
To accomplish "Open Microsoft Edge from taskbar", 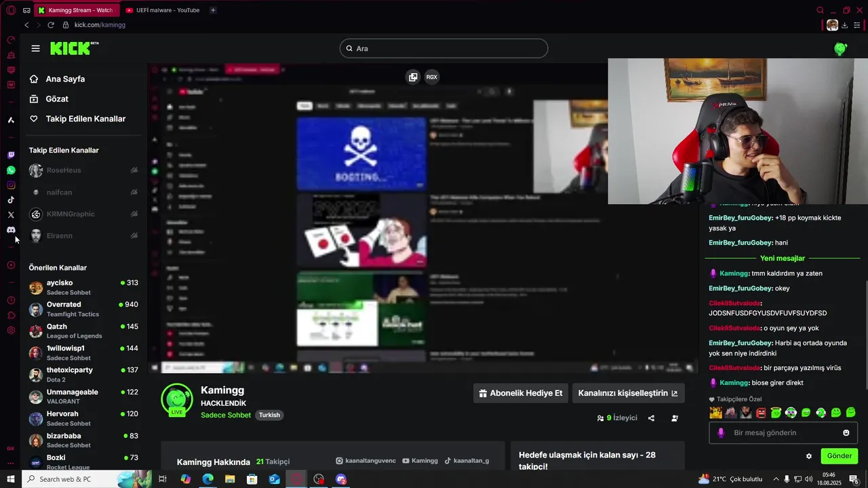I will point(208,479).
